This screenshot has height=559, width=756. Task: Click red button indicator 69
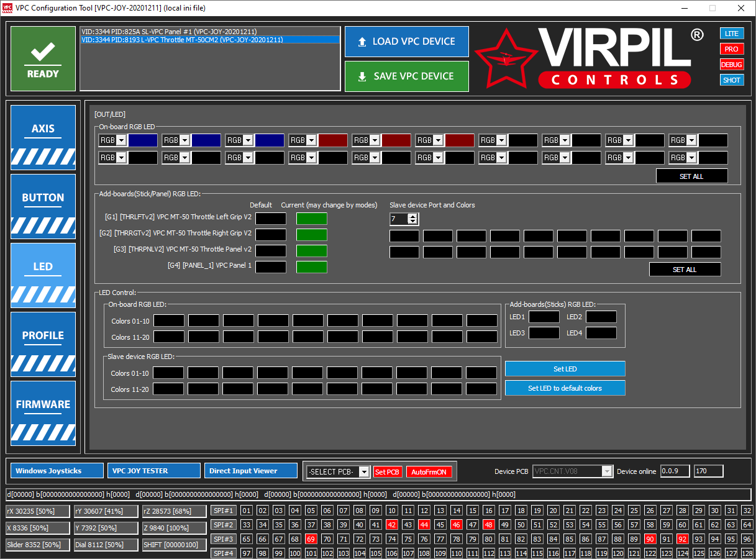coord(311,539)
